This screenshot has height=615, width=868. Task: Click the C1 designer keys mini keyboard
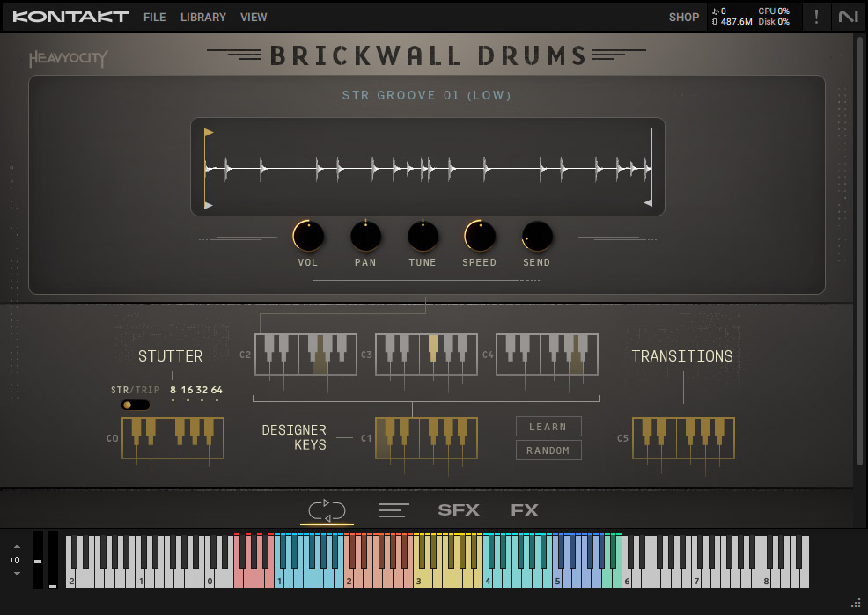[426, 438]
